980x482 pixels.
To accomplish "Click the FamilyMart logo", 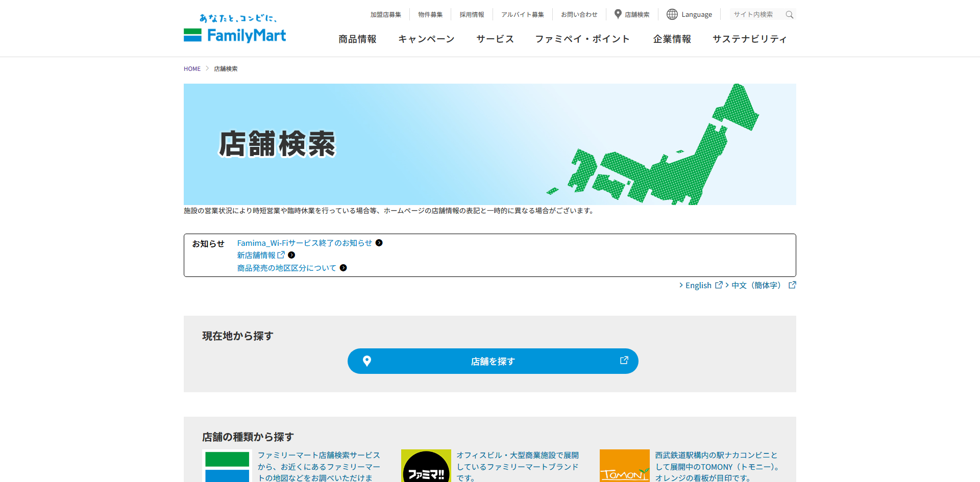I will click(x=235, y=29).
